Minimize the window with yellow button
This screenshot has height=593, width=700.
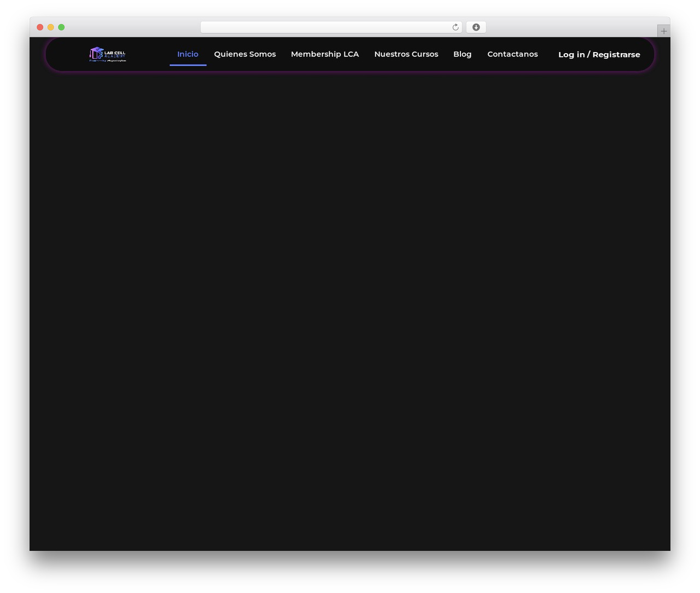point(50,27)
